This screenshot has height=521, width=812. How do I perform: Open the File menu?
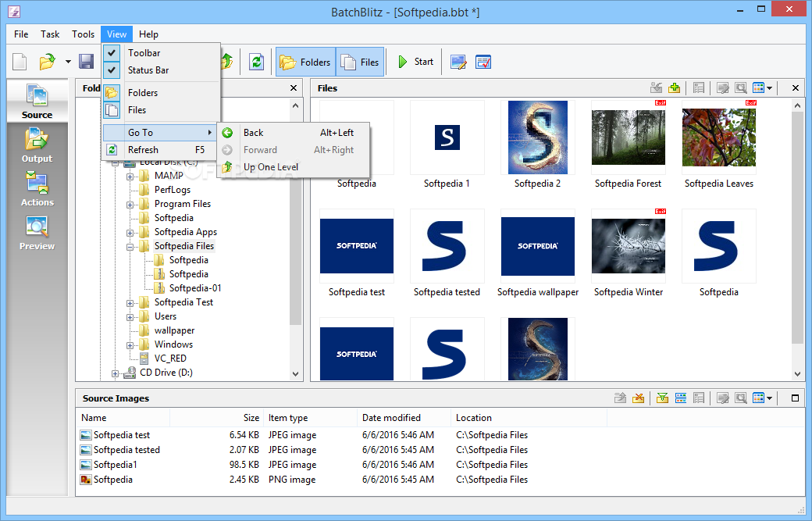point(21,34)
